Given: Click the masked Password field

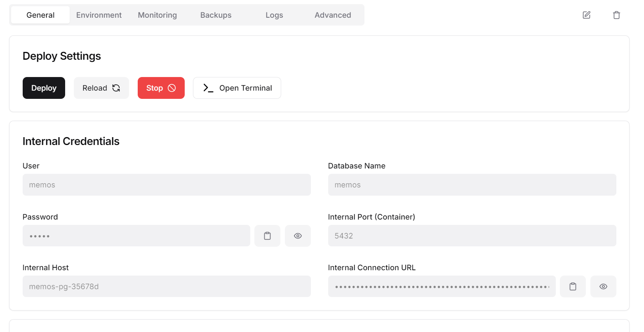Looking at the screenshot, I should pos(136,236).
